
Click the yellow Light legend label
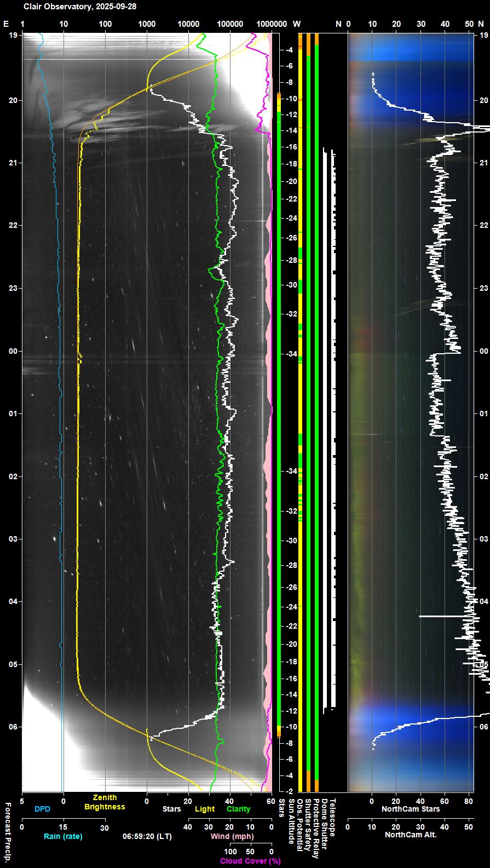coord(205,809)
